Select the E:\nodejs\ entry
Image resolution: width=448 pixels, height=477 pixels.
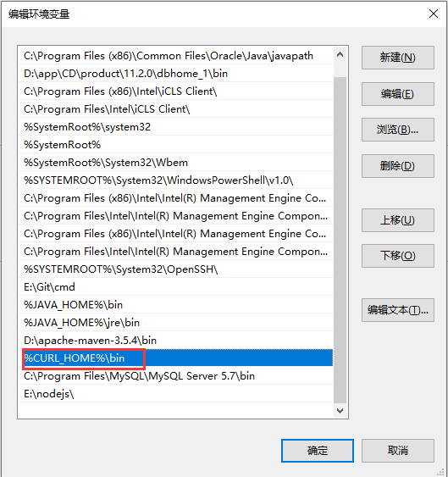[x=175, y=394]
